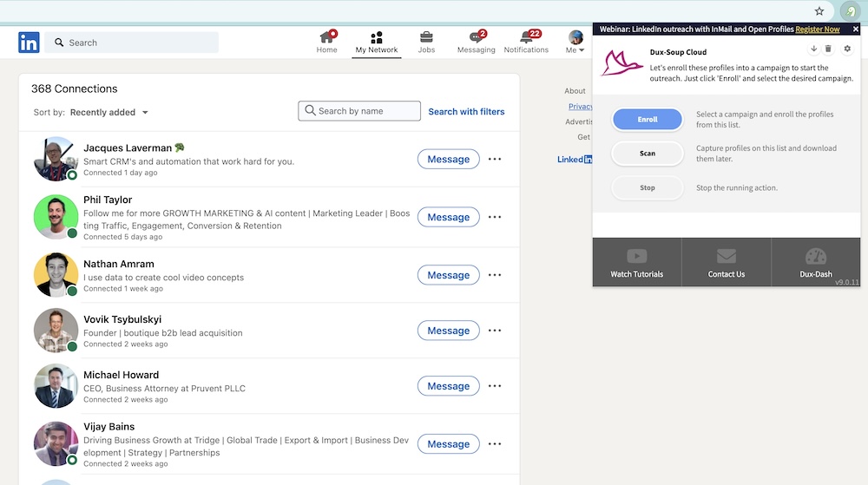Focus the LinkedIn Search box
The width and height of the screenshot is (868, 485).
coord(132,43)
